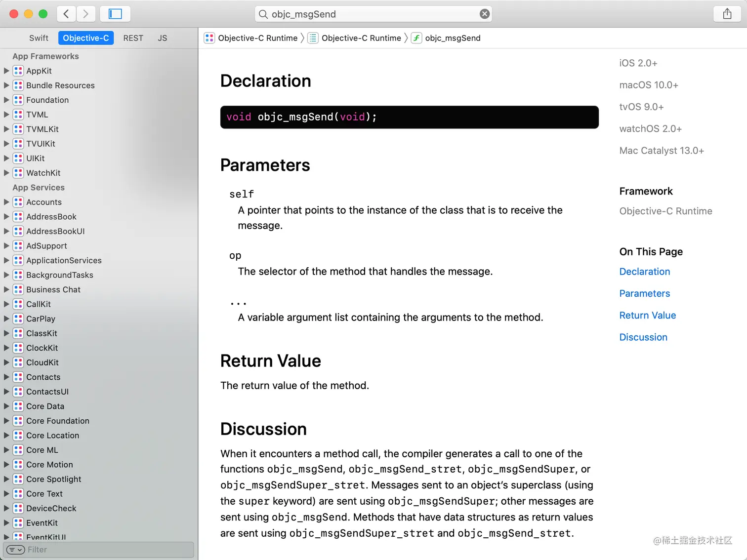
Task: Expand the Accounts disclosure triangle
Action: click(6, 202)
